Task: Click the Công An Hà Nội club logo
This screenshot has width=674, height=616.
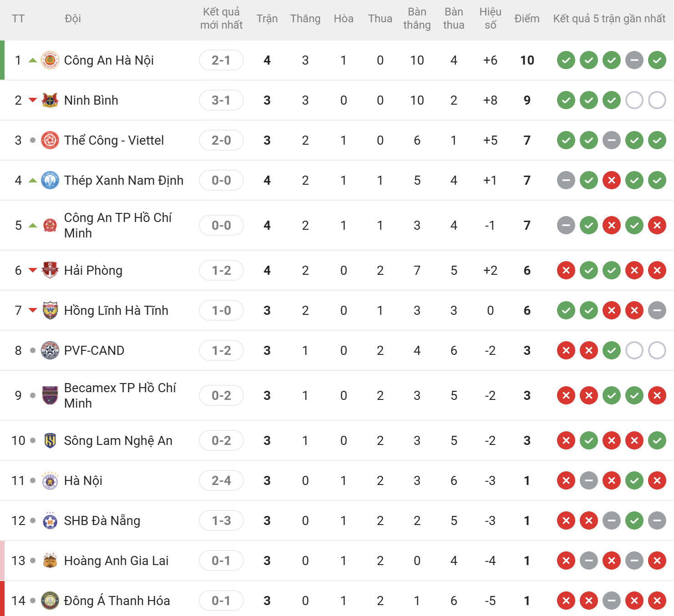Action: tap(50, 60)
